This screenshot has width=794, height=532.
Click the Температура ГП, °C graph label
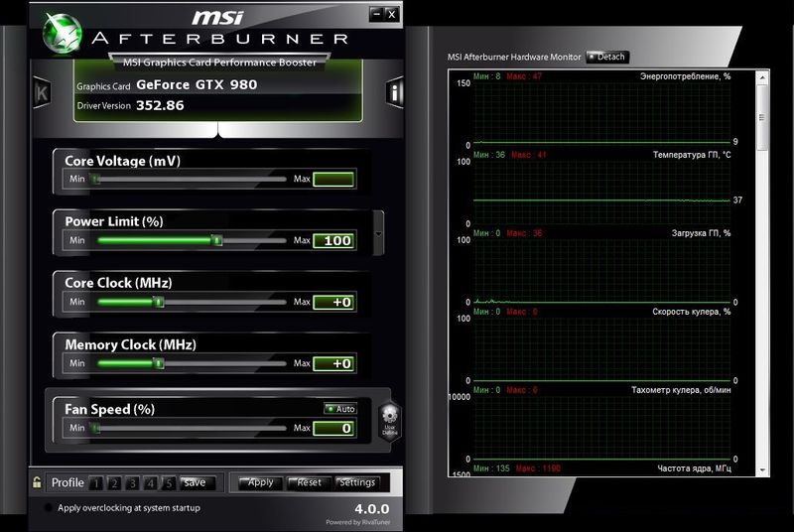[x=692, y=155]
